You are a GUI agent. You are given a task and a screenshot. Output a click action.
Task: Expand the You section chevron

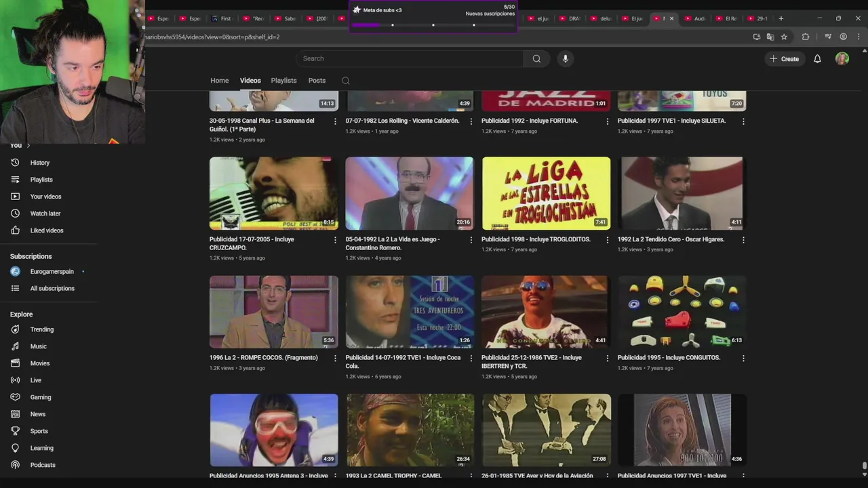(x=28, y=146)
